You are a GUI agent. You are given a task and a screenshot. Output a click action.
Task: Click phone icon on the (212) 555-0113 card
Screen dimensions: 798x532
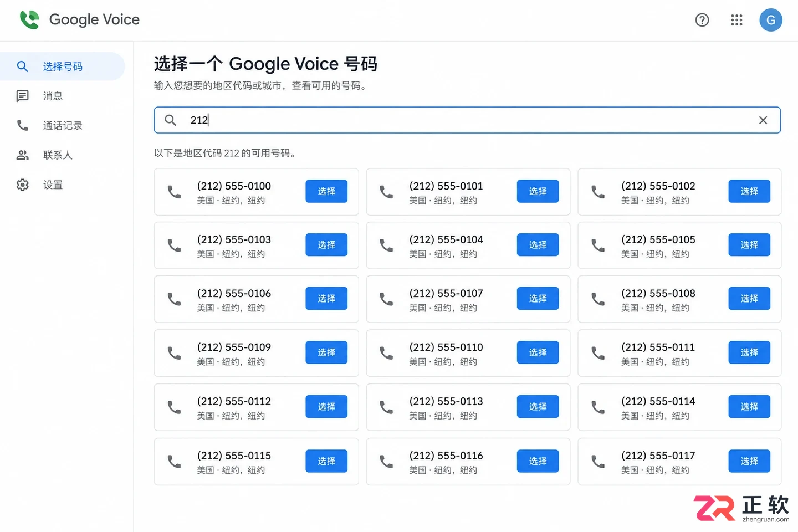click(386, 407)
